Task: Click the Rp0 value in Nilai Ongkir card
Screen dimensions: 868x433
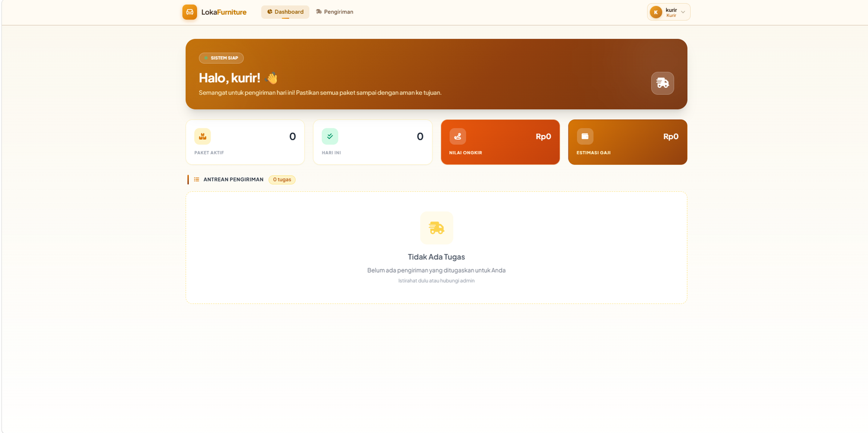Action: (543, 137)
